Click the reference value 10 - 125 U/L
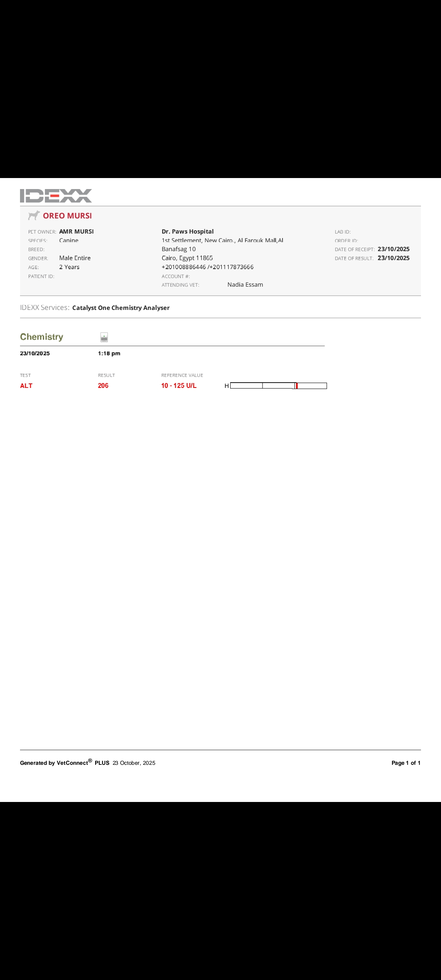Screen dimensions: 441x980 coord(179,386)
